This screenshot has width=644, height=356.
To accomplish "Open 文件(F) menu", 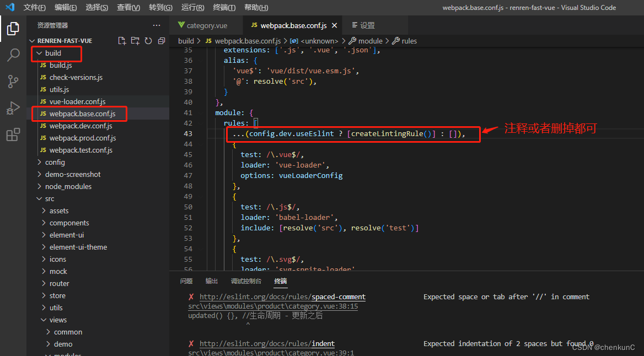I will 35,7.
